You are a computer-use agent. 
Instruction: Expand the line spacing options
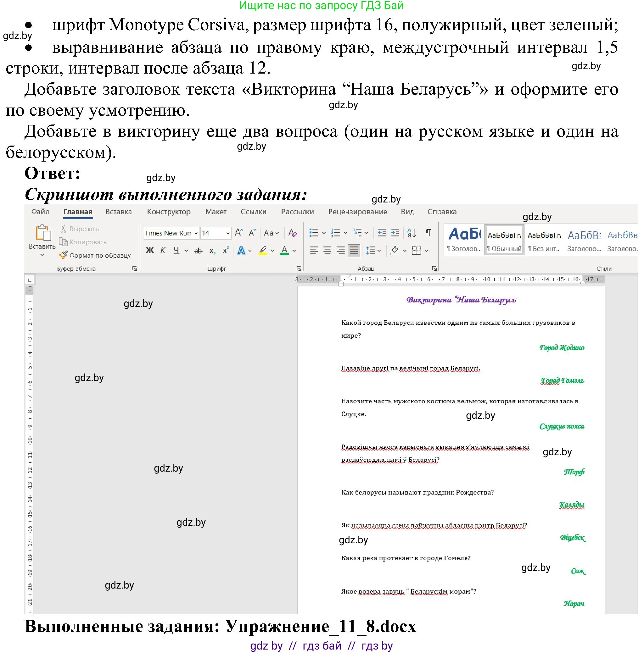[x=379, y=251]
